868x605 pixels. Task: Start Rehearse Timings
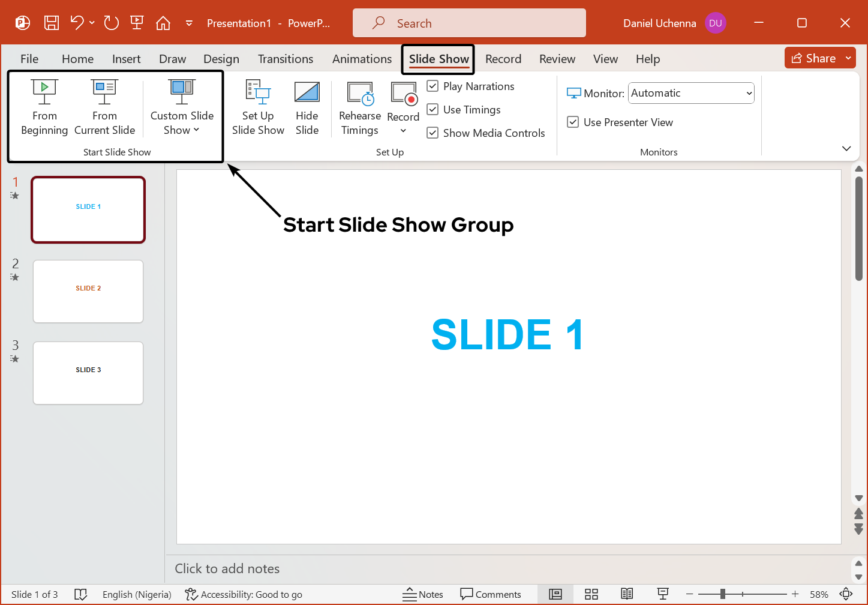(x=359, y=107)
